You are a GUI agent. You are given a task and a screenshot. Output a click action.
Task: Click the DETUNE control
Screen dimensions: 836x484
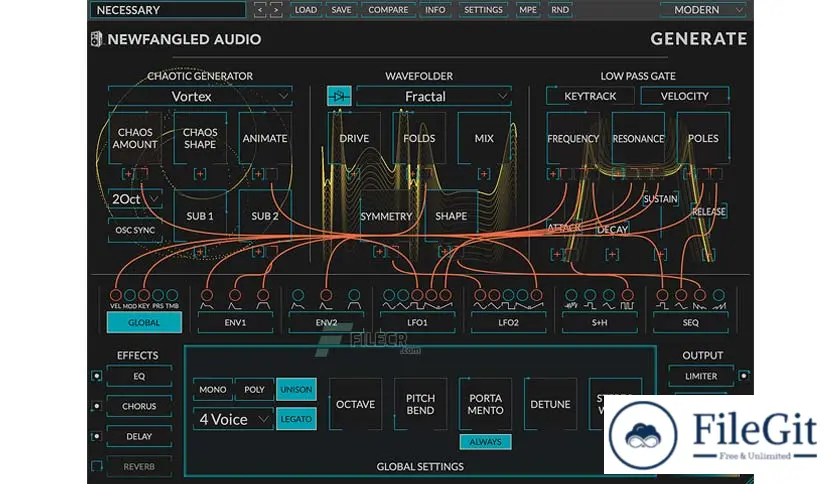550,404
